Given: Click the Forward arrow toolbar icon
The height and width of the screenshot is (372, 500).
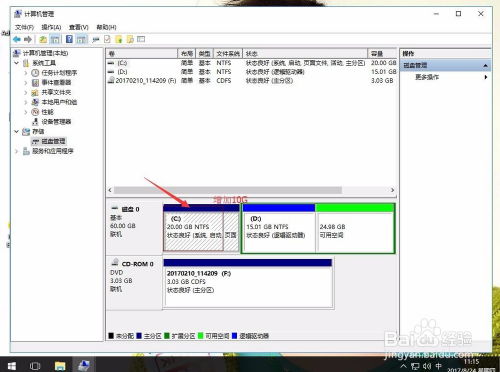Looking at the screenshot, I should 28,39.
